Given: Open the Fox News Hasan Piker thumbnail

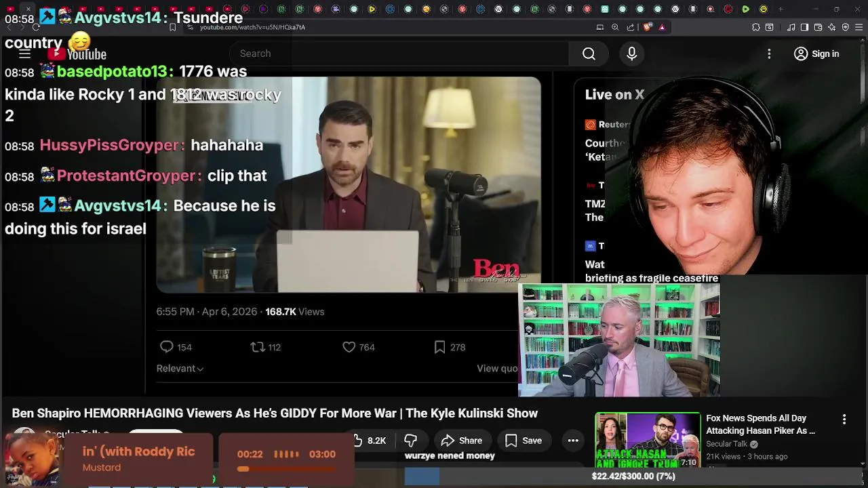Looking at the screenshot, I should [648, 440].
